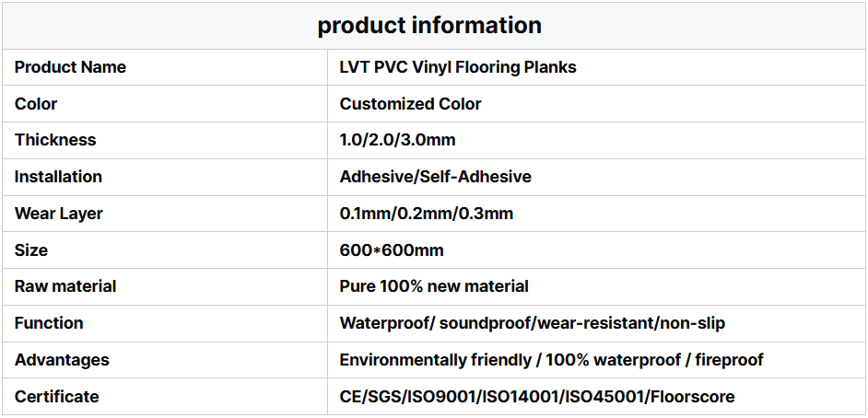868x418 pixels.
Task: Select the "Color" row label
Action: (36, 104)
